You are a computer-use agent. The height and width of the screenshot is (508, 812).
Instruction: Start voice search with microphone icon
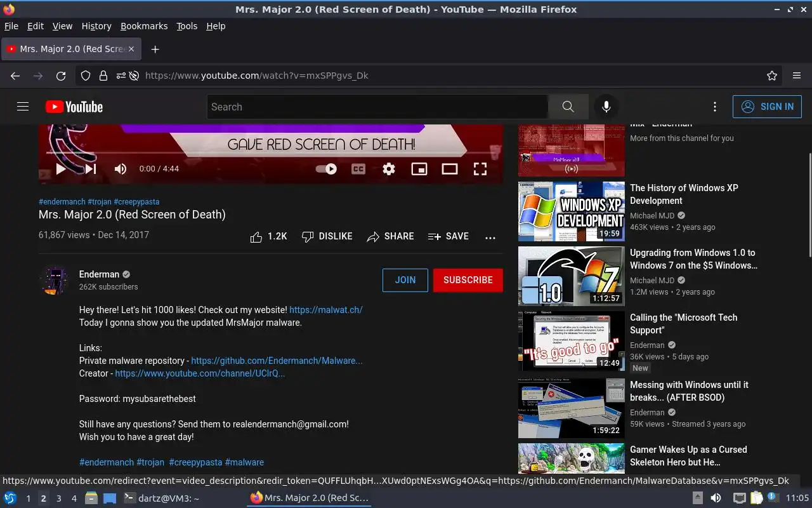(606, 107)
